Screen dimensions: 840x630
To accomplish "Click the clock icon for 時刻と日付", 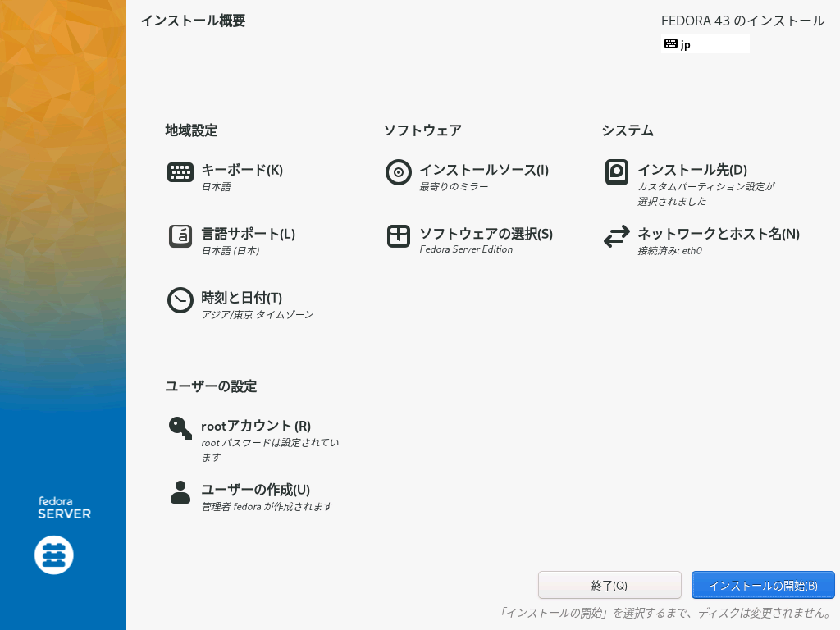I will click(x=180, y=300).
